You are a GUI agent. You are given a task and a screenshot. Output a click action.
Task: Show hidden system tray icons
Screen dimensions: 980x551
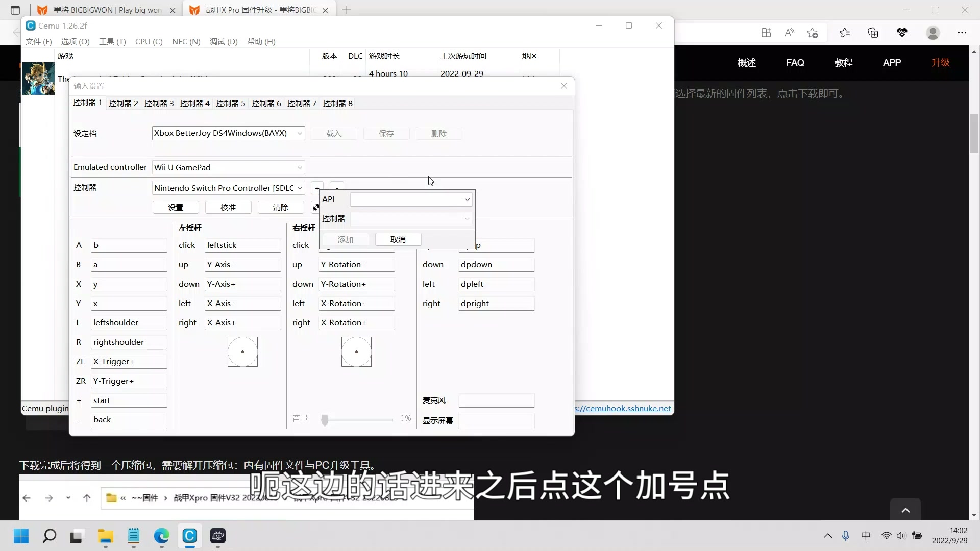coord(827,536)
